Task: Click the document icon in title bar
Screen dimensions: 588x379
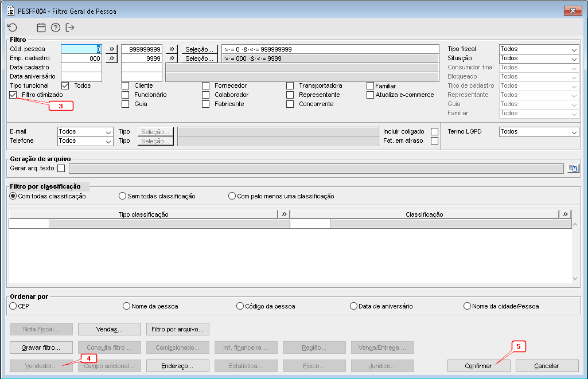Action: (11, 11)
